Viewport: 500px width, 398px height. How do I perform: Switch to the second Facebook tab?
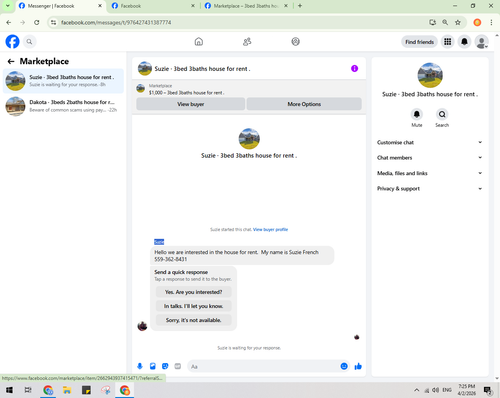coord(153,6)
